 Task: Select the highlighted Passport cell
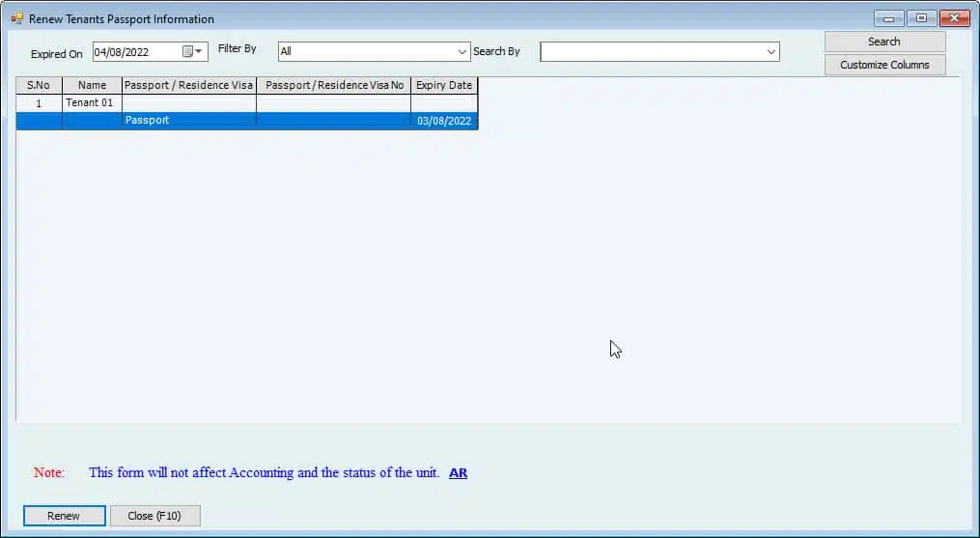188,121
